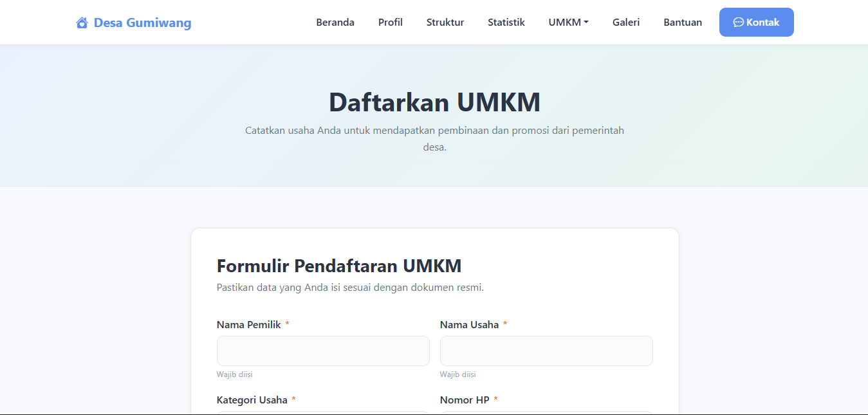This screenshot has width=868, height=415.
Task: Open the Statistik page
Action: (x=506, y=23)
